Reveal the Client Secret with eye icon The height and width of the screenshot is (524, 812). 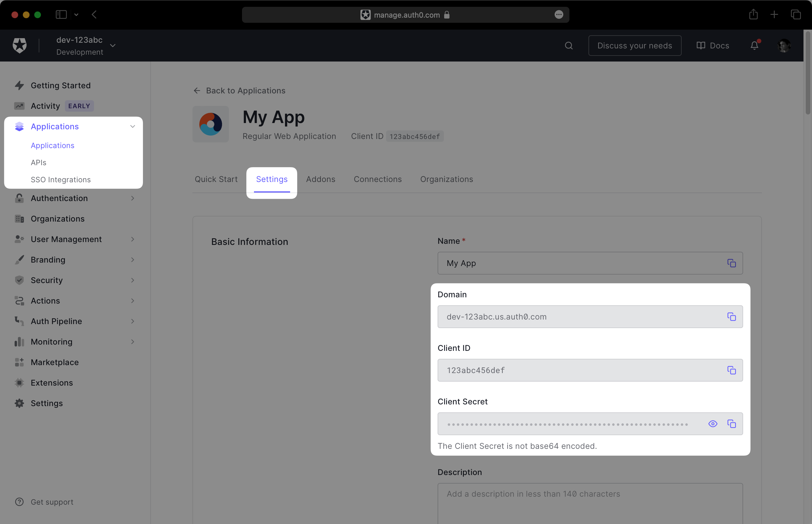point(713,424)
